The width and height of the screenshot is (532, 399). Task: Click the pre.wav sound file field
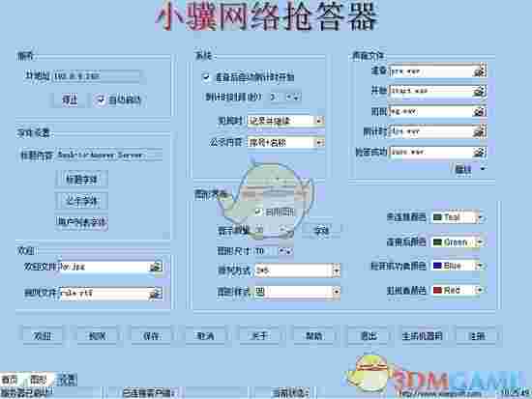[x=431, y=71]
